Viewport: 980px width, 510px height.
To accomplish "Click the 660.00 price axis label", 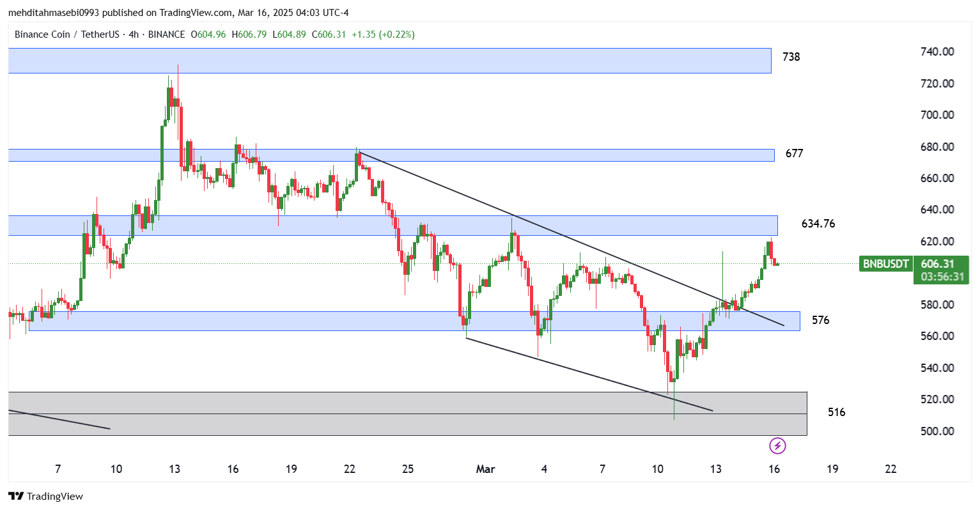I will [938, 178].
